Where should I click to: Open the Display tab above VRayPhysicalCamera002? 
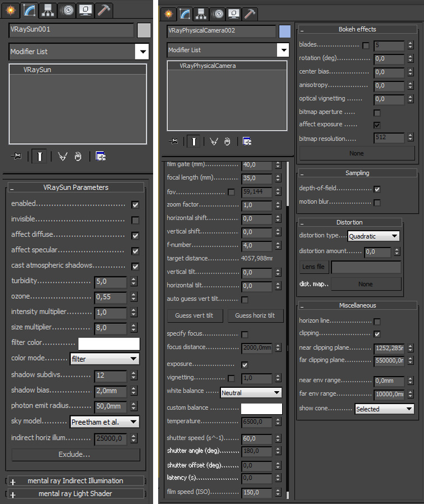tap(234, 13)
